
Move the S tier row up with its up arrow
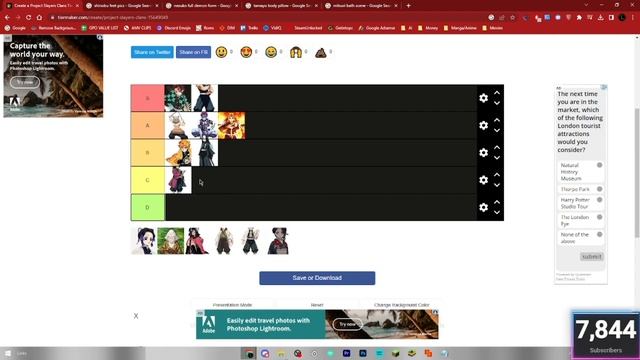pos(497,93)
